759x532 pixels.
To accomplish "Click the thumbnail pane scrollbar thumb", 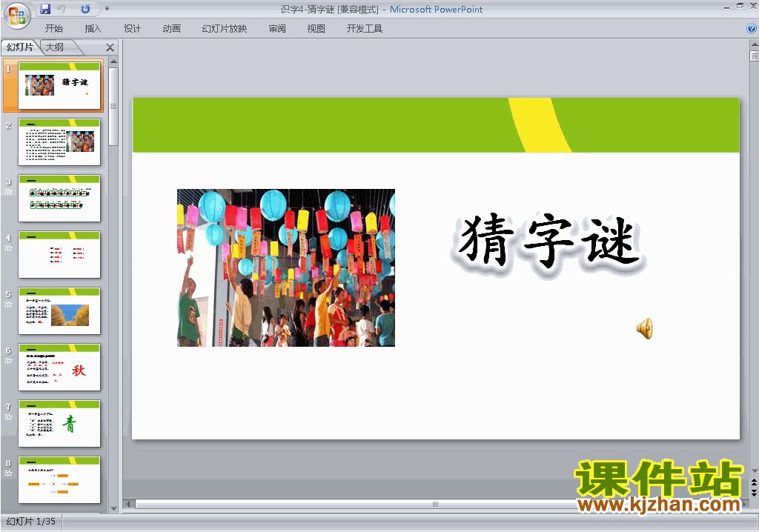I will [113, 106].
